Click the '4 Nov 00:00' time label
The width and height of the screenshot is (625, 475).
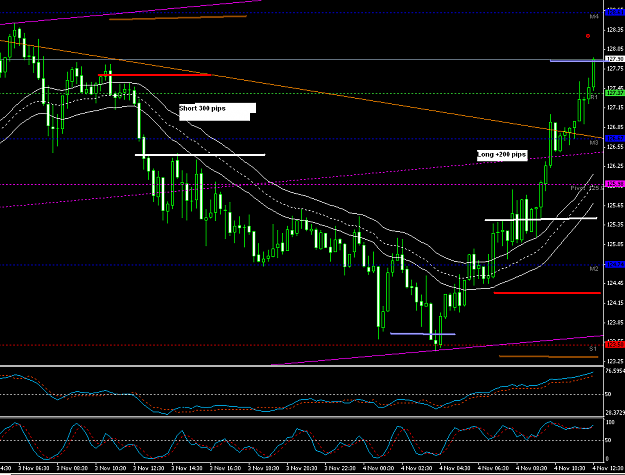click(378, 468)
